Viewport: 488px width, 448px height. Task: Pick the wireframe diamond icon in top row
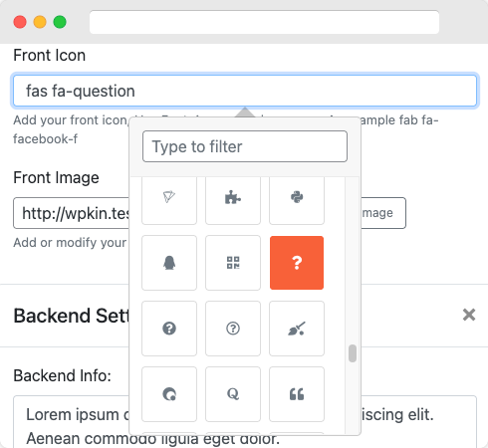(169, 199)
